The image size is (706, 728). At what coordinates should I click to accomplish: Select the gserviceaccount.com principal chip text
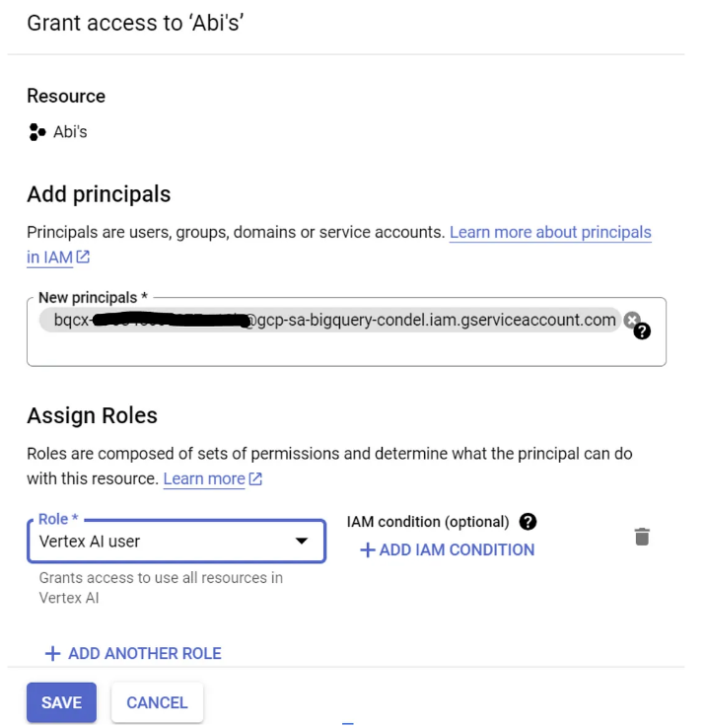(x=434, y=320)
